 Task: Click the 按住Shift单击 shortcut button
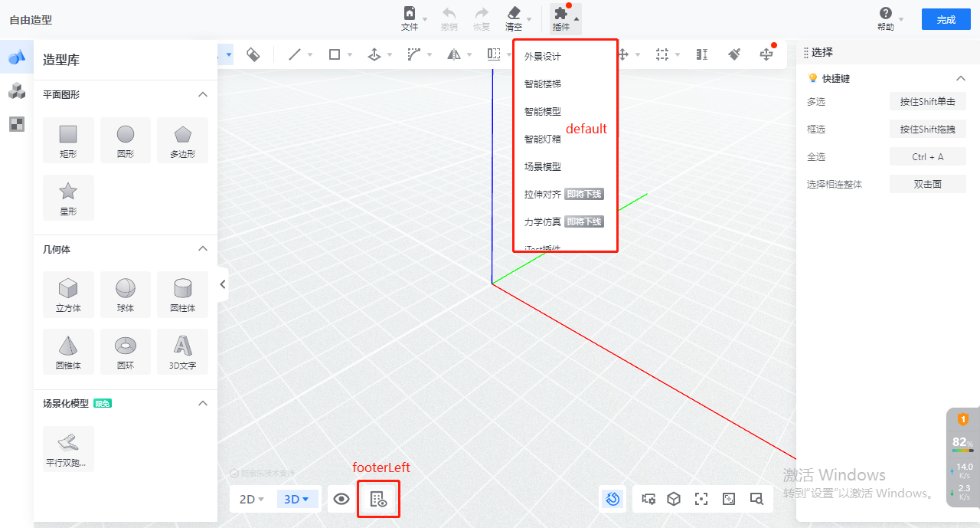pos(928,102)
